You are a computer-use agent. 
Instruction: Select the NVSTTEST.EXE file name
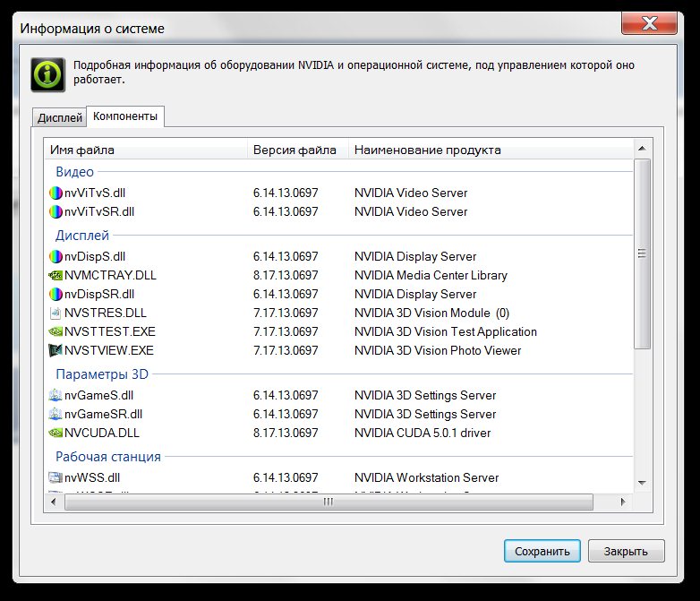(110, 331)
